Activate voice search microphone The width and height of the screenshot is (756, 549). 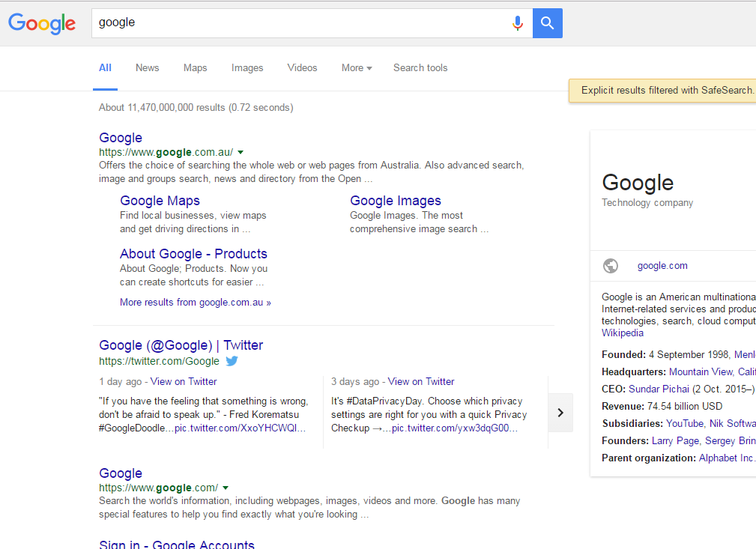pos(517,23)
